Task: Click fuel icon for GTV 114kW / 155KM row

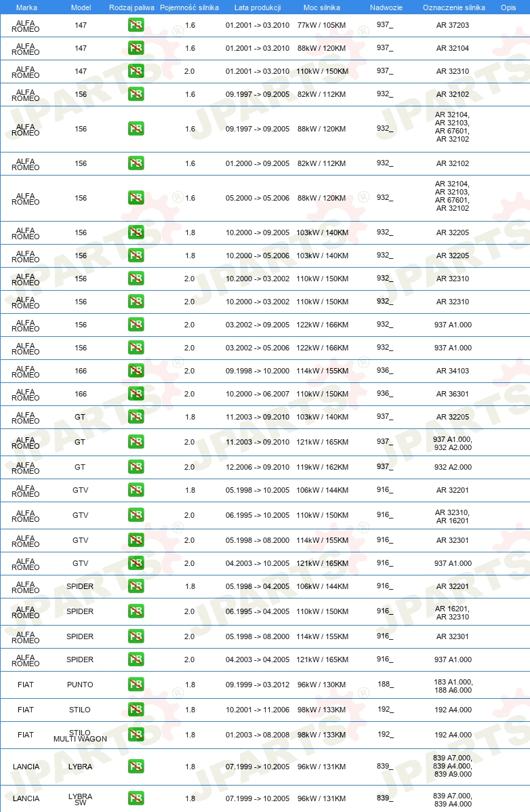Action: pyautogui.click(x=136, y=540)
